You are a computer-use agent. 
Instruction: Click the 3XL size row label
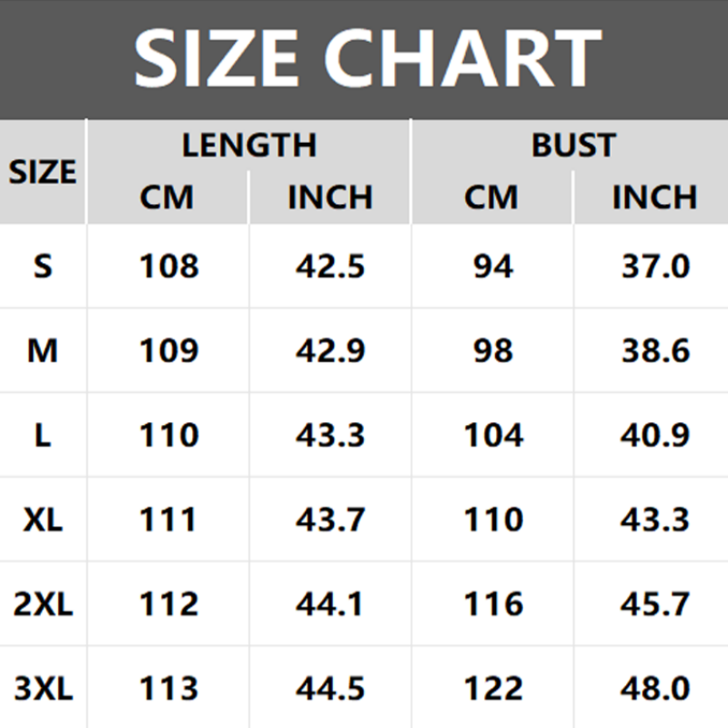[x=43, y=689]
